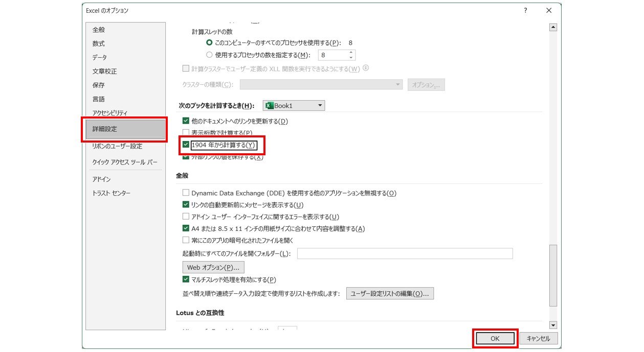Open the Book1 workbook dropdown

click(294, 106)
